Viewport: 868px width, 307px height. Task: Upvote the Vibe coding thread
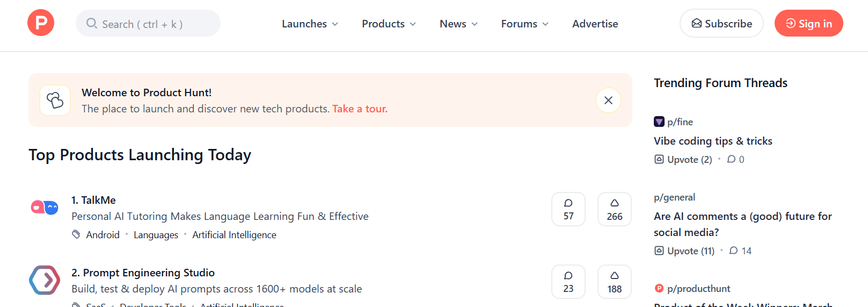(683, 160)
